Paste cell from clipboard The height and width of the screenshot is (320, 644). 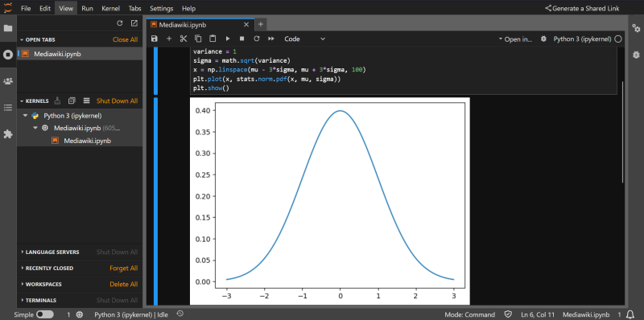click(213, 39)
